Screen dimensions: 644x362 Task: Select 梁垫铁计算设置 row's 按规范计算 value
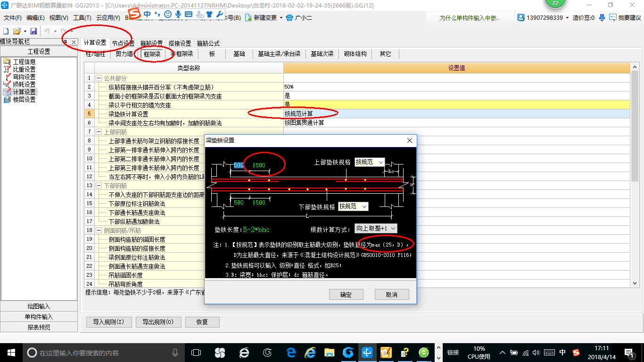456,114
